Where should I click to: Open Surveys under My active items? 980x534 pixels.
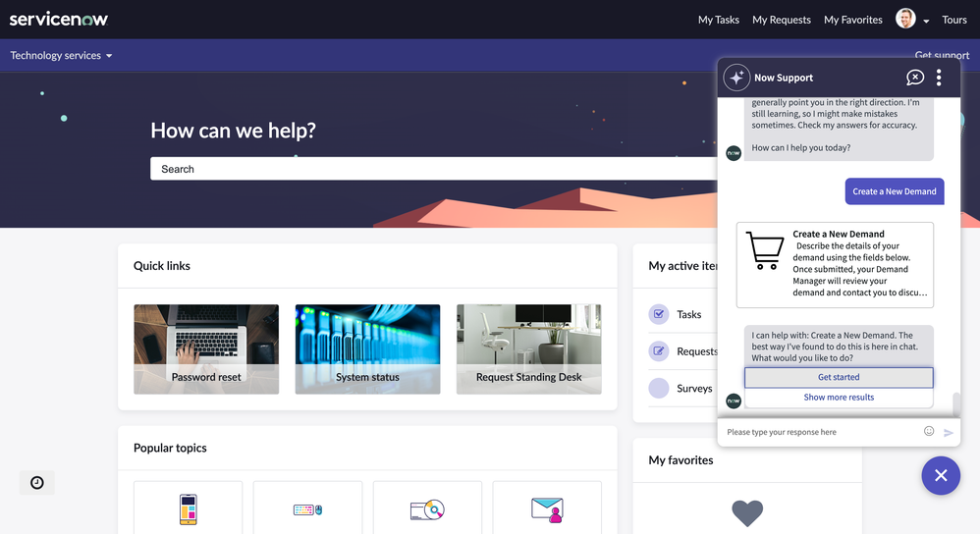click(x=694, y=389)
